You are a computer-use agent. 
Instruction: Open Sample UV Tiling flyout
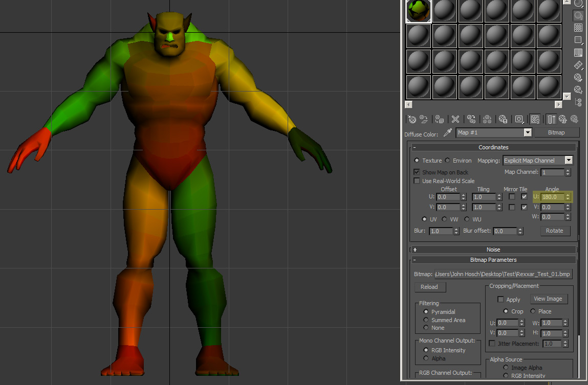[578, 40]
